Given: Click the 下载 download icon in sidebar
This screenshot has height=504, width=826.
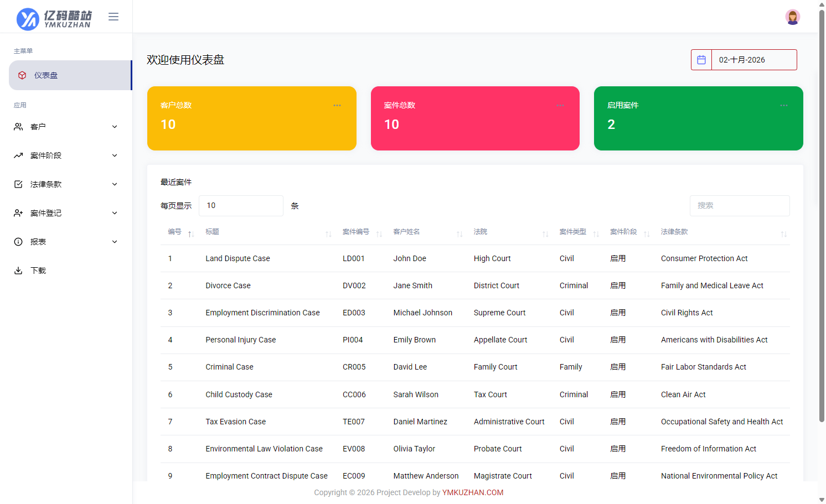Looking at the screenshot, I should [x=18, y=271].
